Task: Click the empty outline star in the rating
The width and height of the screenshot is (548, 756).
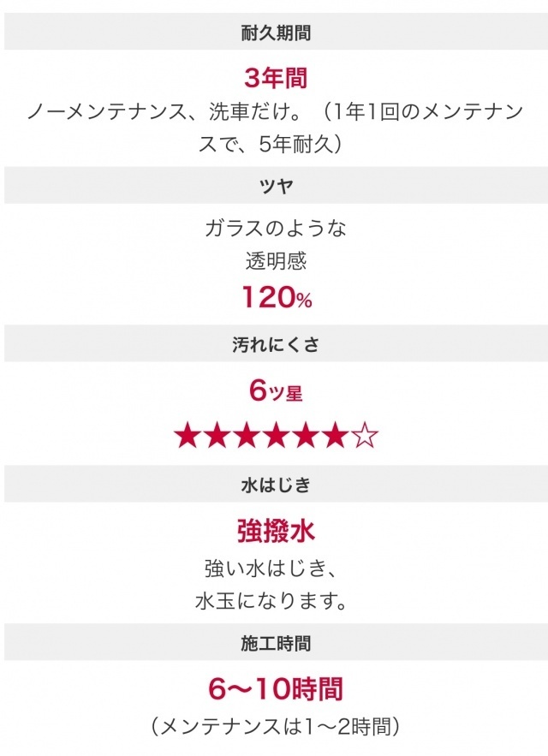Action: coord(365,437)
